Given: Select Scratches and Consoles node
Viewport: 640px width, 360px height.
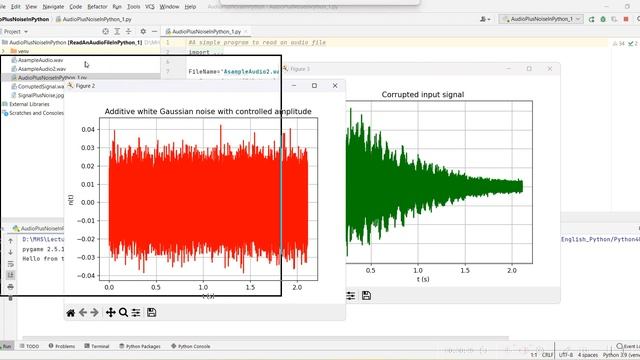Looking at the screenshot, I should tap(36, 113).
